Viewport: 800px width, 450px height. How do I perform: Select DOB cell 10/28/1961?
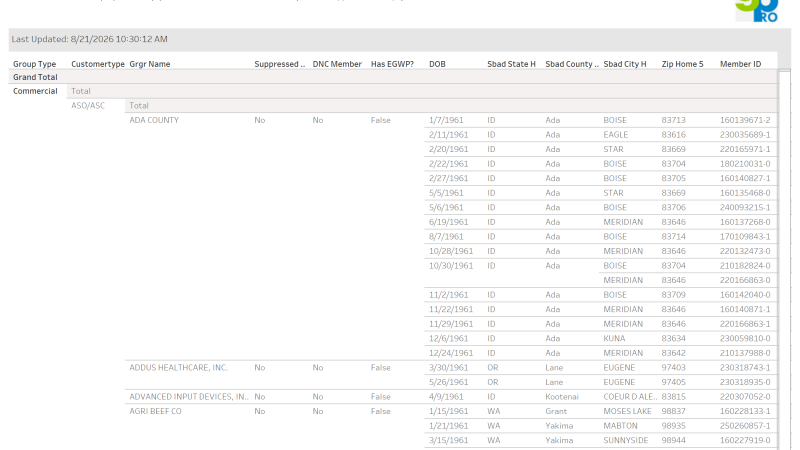pyautogui.click(x=451, y=251)
